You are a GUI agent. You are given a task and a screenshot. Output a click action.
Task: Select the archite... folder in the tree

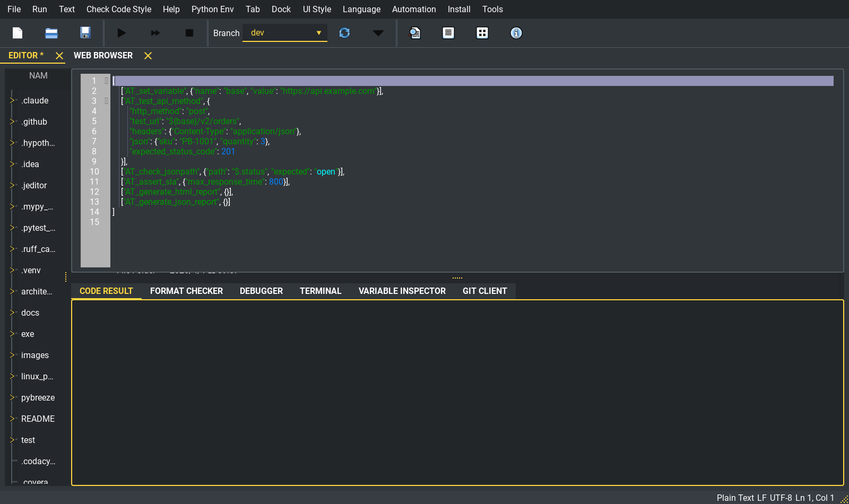[37, 291]
